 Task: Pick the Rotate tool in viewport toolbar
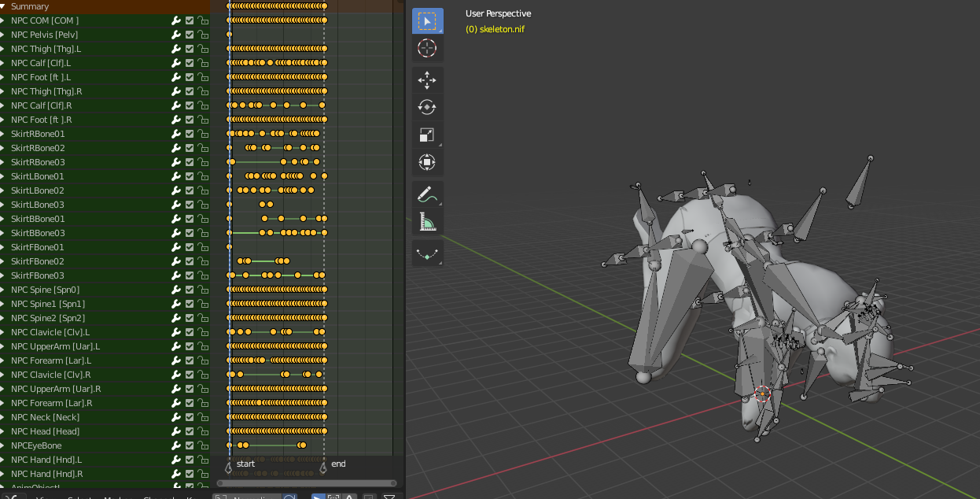(427, 107)
